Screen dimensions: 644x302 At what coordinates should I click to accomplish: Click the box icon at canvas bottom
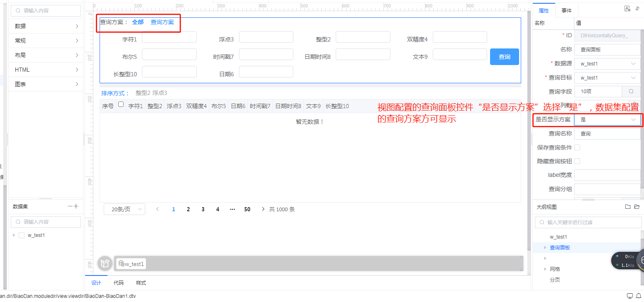(x=105, y=263)
